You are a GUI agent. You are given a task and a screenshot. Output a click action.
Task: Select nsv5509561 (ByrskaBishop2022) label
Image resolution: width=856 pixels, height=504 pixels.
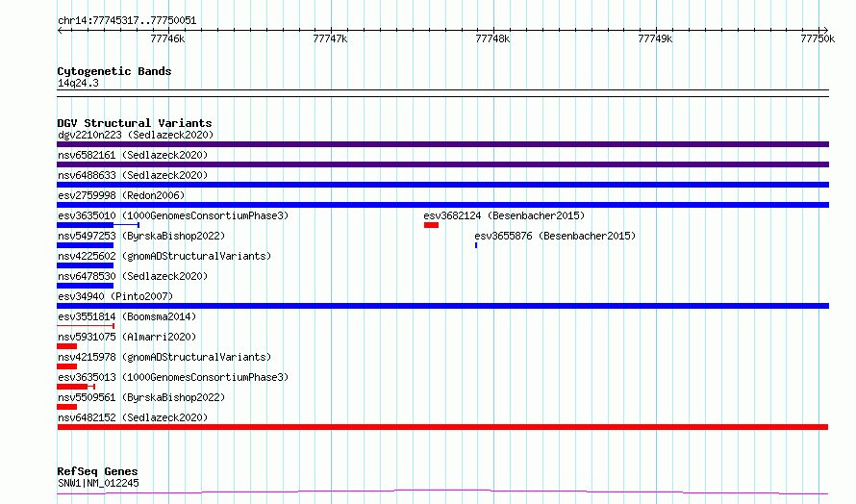point(141,397)
